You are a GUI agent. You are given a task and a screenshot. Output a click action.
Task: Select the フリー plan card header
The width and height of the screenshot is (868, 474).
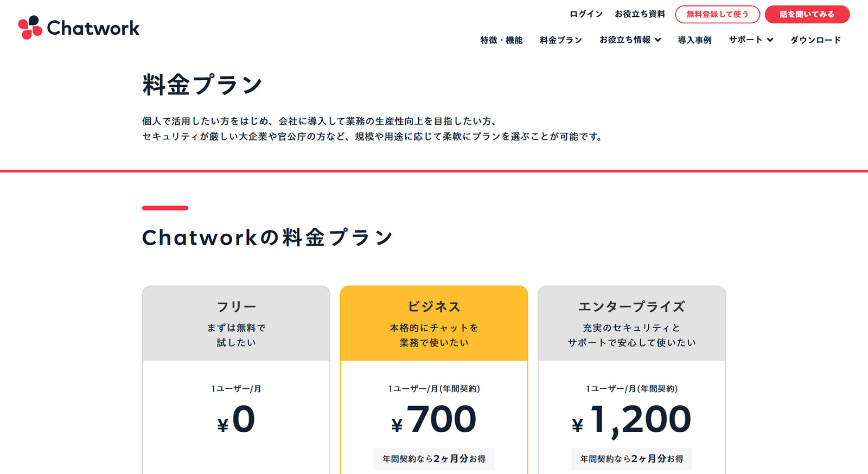pyautogui.click(x=236, y=323)
